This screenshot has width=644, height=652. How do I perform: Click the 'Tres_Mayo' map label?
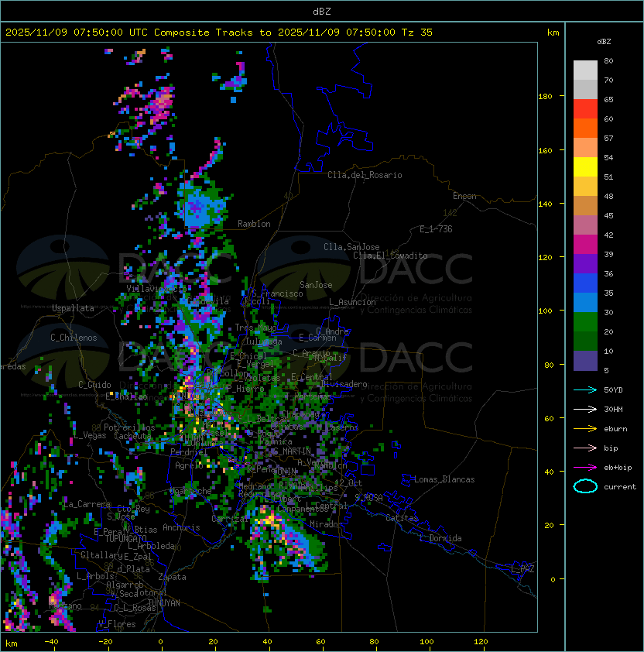point(255,328)
